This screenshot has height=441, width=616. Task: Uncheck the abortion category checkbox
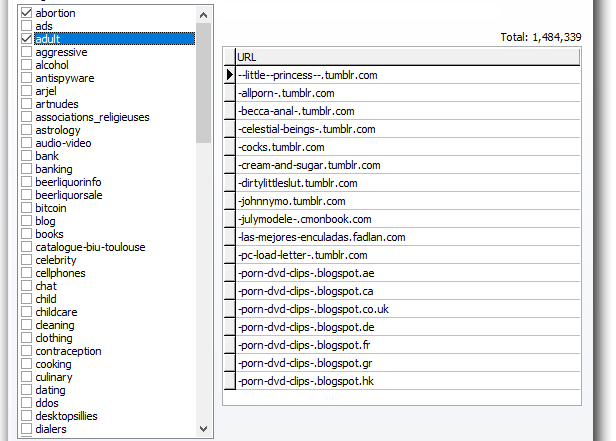27,13
